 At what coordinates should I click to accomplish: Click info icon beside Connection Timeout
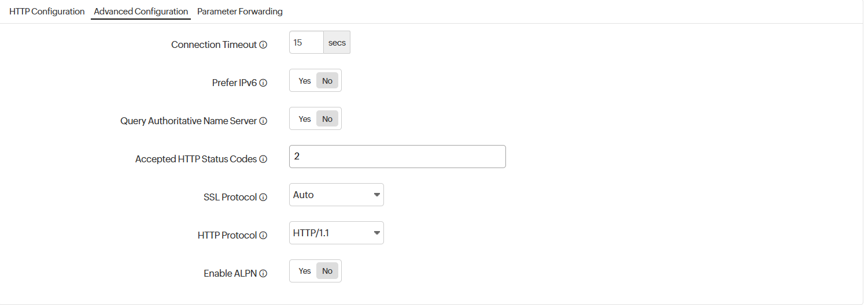pyautogui.click(x=263, y=45)
